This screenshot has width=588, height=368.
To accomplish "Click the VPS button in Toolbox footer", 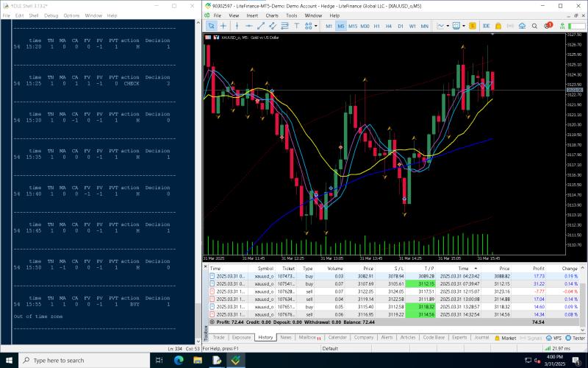I will click(x=553, y=338).
